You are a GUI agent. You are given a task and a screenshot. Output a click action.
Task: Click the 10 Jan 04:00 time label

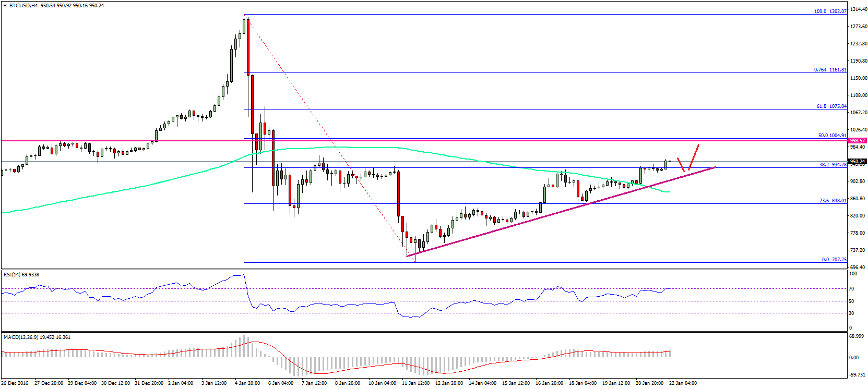pyautogui.click(x=383, y=383)
